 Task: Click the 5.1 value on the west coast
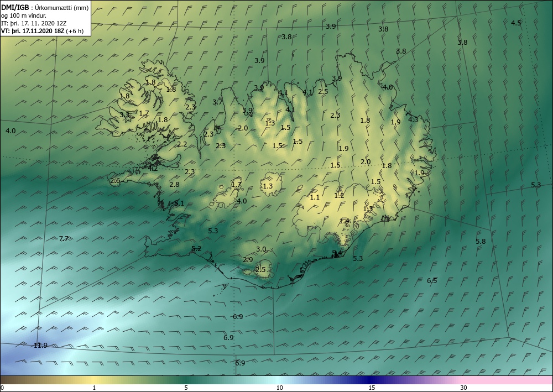179,203
